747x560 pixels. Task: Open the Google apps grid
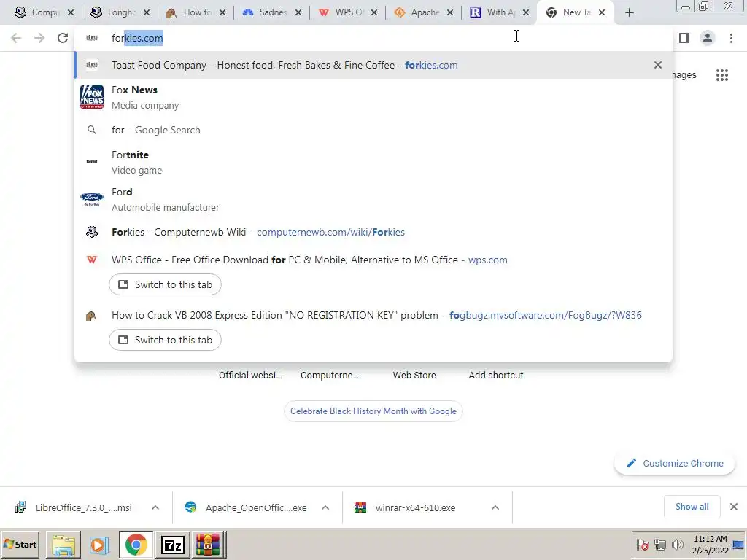[722, 75]
